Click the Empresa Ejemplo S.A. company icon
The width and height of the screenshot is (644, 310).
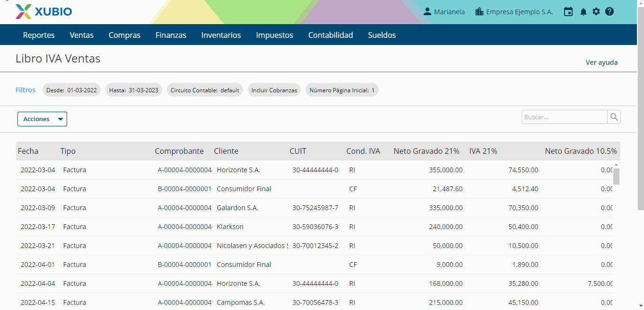pos(479,12)
